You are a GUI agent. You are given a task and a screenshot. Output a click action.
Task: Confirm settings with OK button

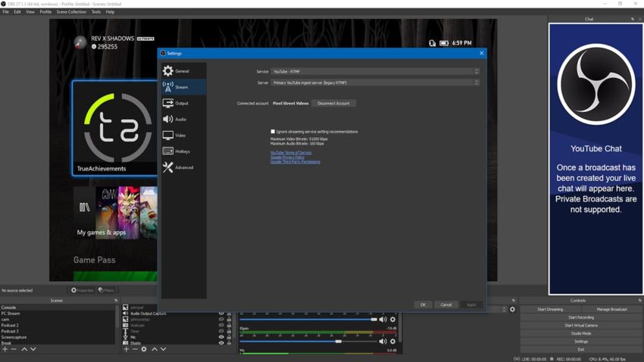pos(423,304)
